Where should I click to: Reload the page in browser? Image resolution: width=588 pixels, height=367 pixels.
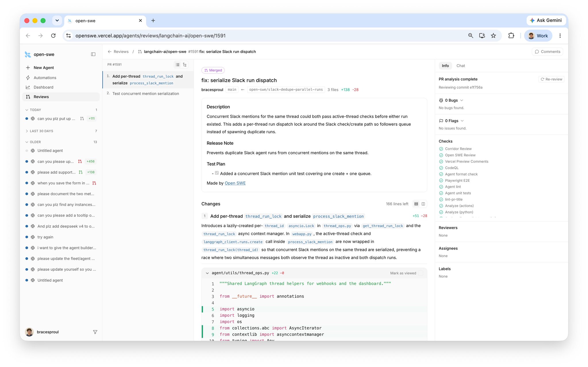point(53,36)
